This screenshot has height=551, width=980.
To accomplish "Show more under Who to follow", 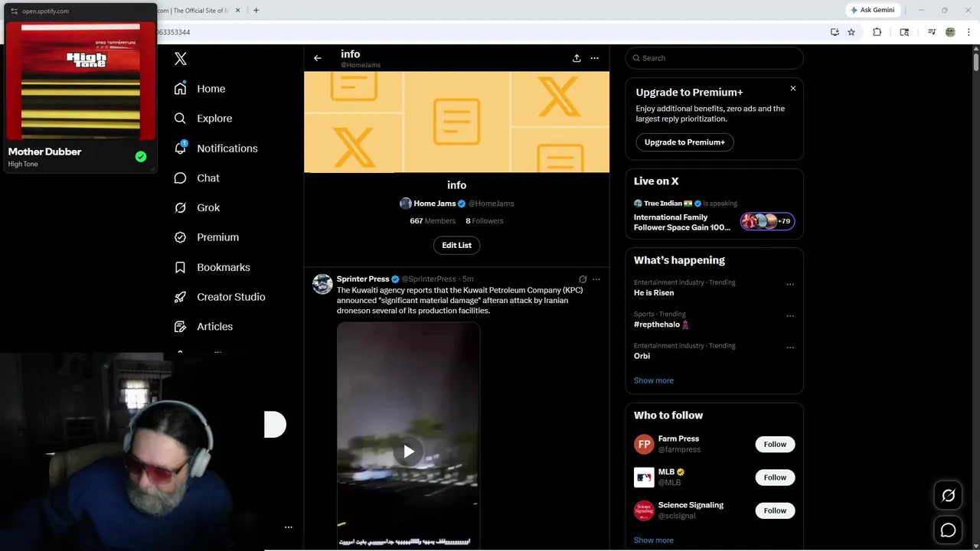I will [654, 540].
